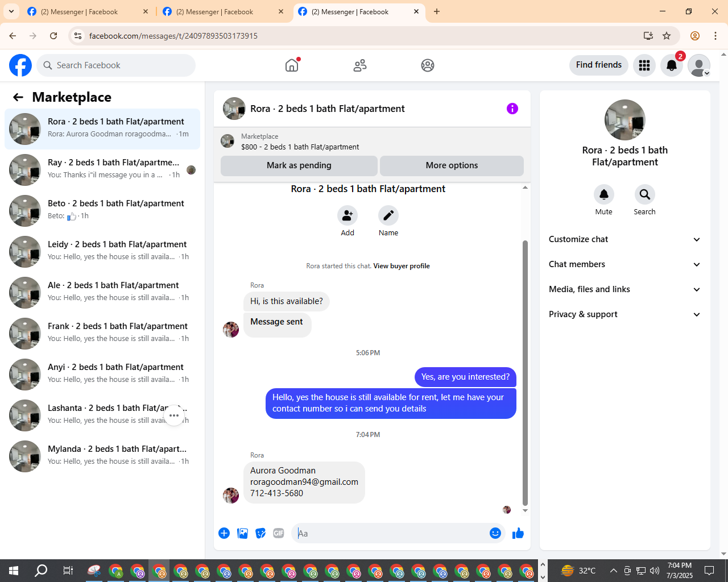This screenshot has height=582, width=728.
Task: Click the browser address bar URL
Action: click(x=173, y=36)
